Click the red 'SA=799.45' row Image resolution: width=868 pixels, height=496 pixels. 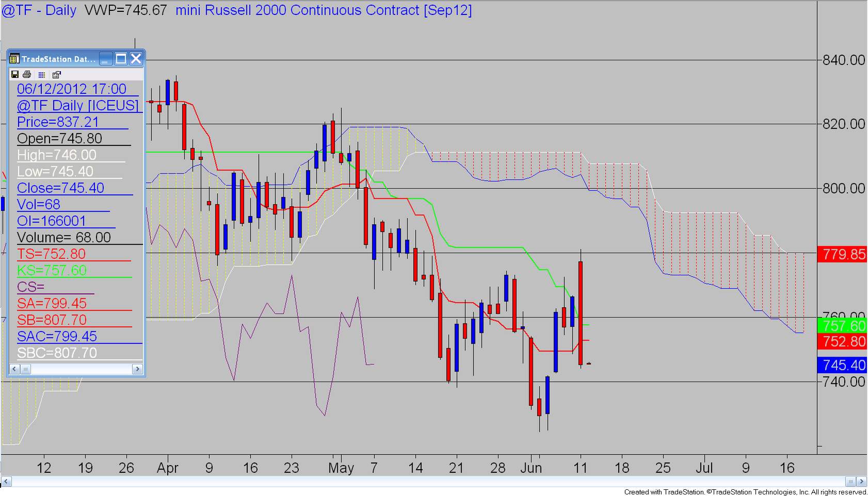[x=52, y=303]
